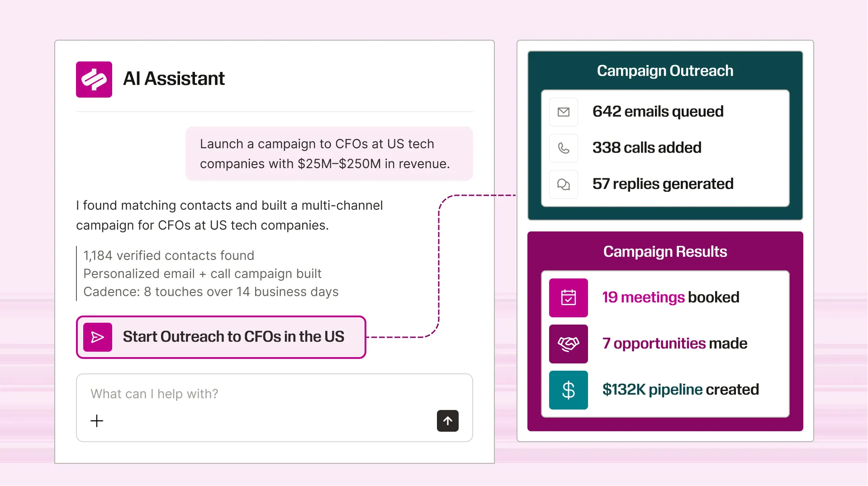Click the AI Assistant app logo icon
This screenshot has width=868, height=486.
[94, 79]
